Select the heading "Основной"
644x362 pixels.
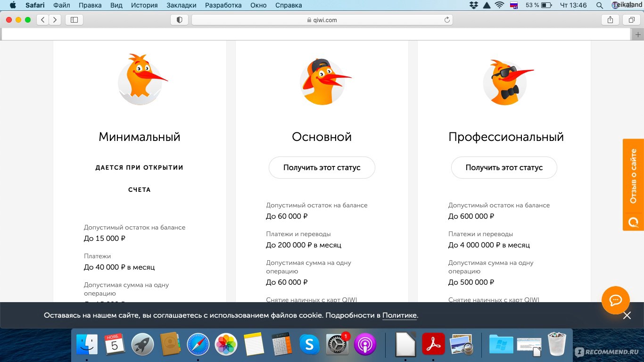(x=322, y=137)
